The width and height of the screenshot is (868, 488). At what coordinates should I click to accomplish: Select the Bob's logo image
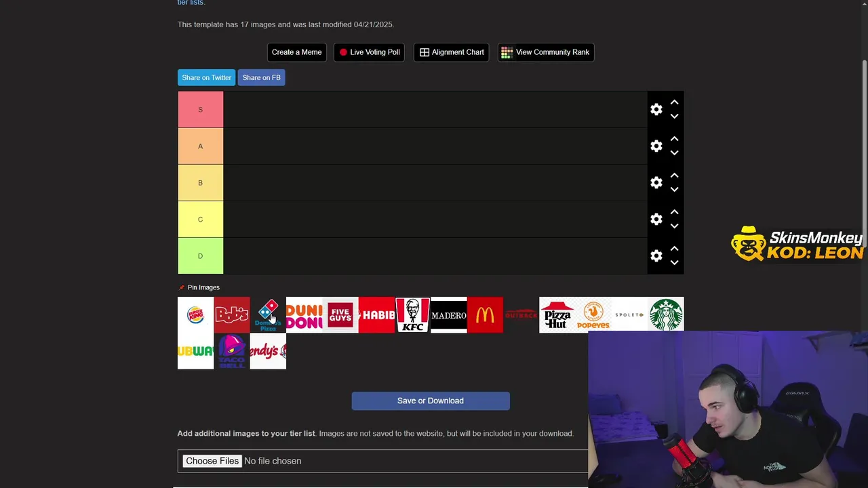232,315
